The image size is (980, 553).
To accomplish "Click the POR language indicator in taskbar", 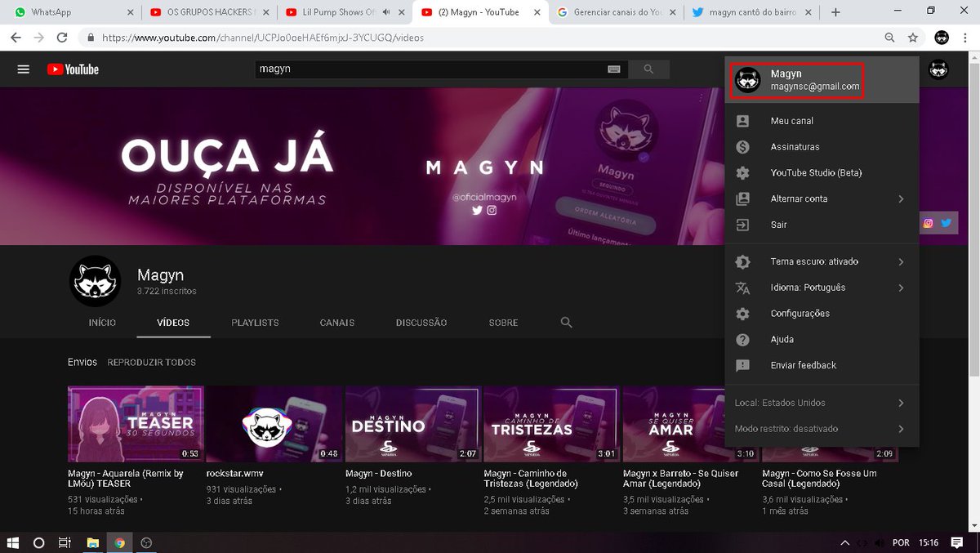I will (901, 542).
